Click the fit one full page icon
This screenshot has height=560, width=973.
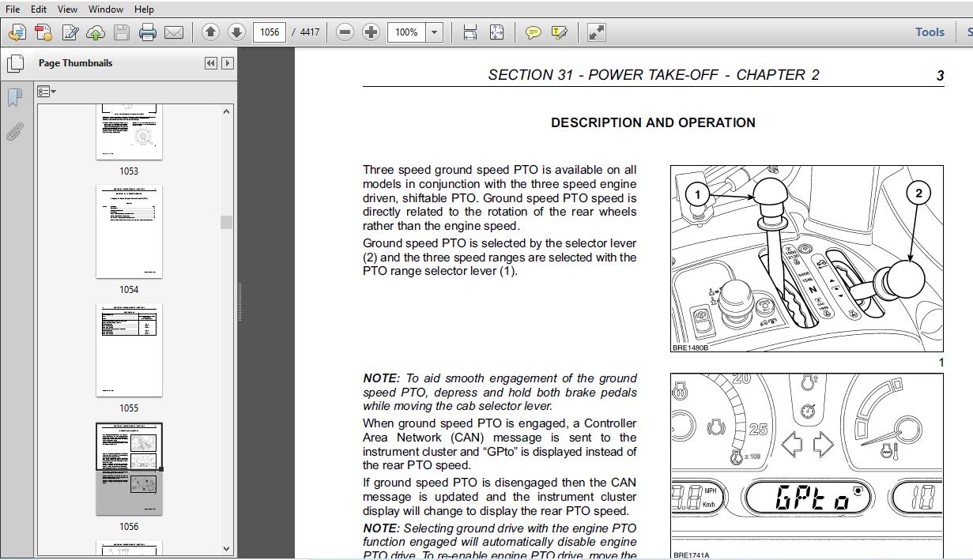click(496, 32)
